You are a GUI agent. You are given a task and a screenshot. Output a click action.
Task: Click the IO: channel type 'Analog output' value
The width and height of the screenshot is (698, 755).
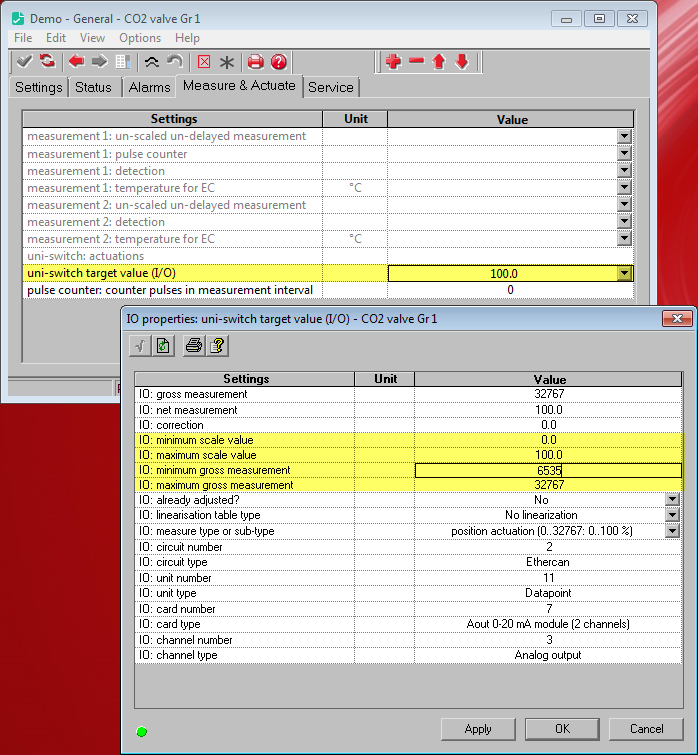[548, 655]
